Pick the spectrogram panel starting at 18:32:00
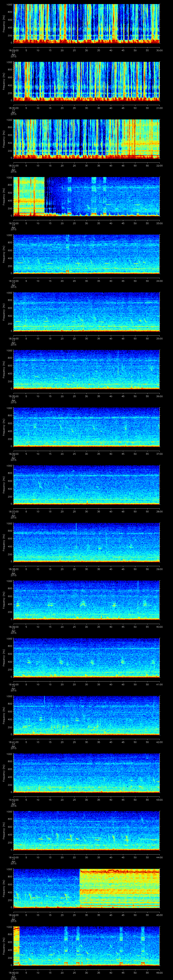Screen dimensions: 173x980 tap(87, 196)
